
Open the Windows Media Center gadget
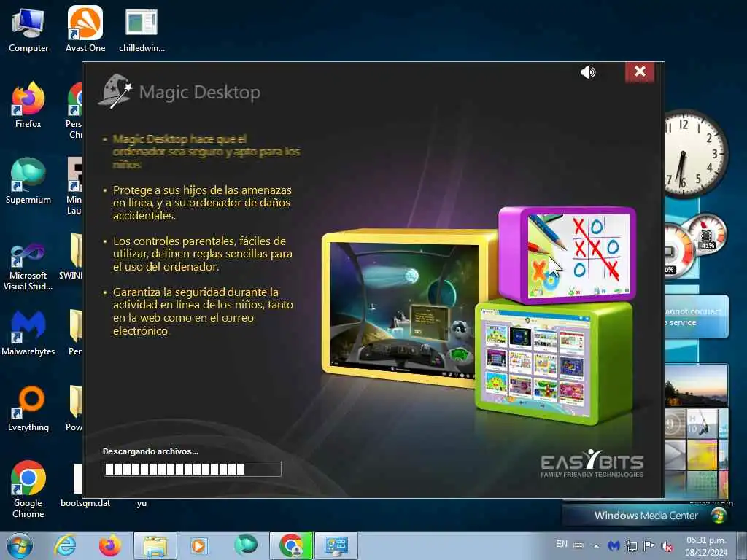coord(646,516)
